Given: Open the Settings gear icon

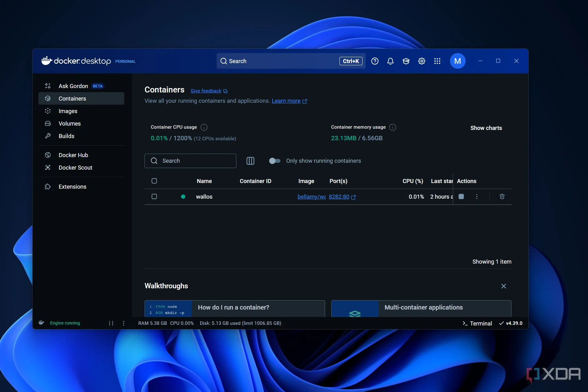Looking at the screenshot, I should [422, 61].
